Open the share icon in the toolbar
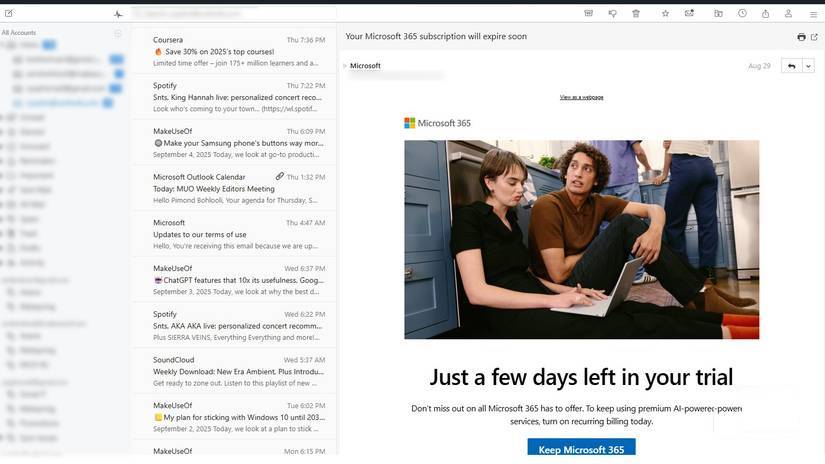Screen dimensions: 825x464 pyautogui.click(x=766, y=14)
